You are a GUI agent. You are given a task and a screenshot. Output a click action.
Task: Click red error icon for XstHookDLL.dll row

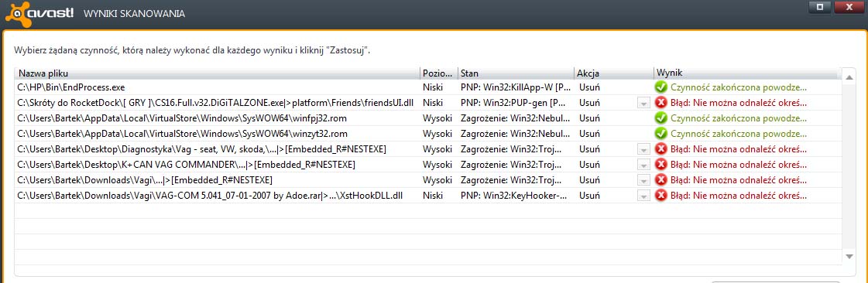660,195
